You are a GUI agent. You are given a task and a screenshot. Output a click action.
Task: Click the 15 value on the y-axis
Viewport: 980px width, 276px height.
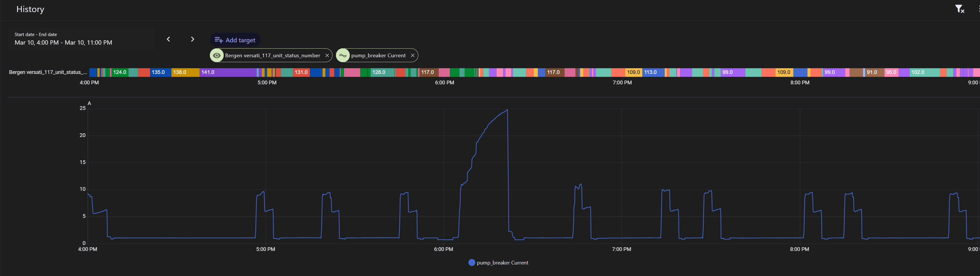[x=83, y=162]
